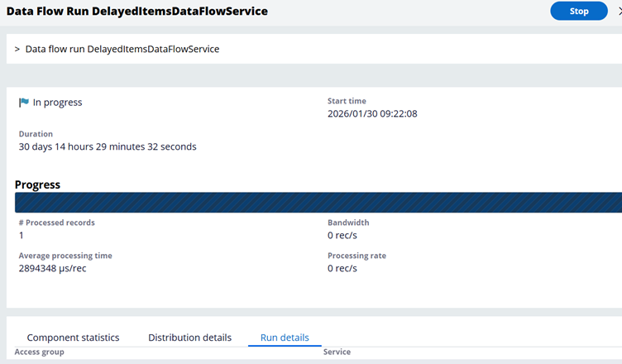This screenshot has width=622, height=364.
Task: Click the Data Flow Run page title
Action: pyautogui.click(x=136, y=11)
